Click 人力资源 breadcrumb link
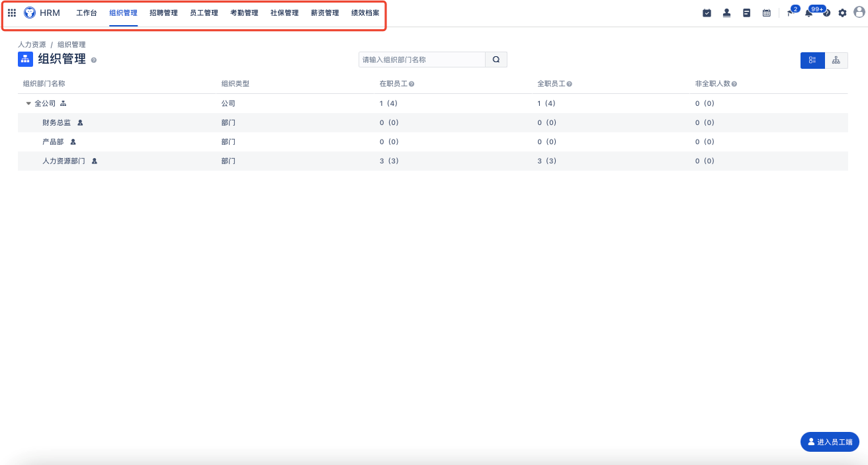 [32, 44]
